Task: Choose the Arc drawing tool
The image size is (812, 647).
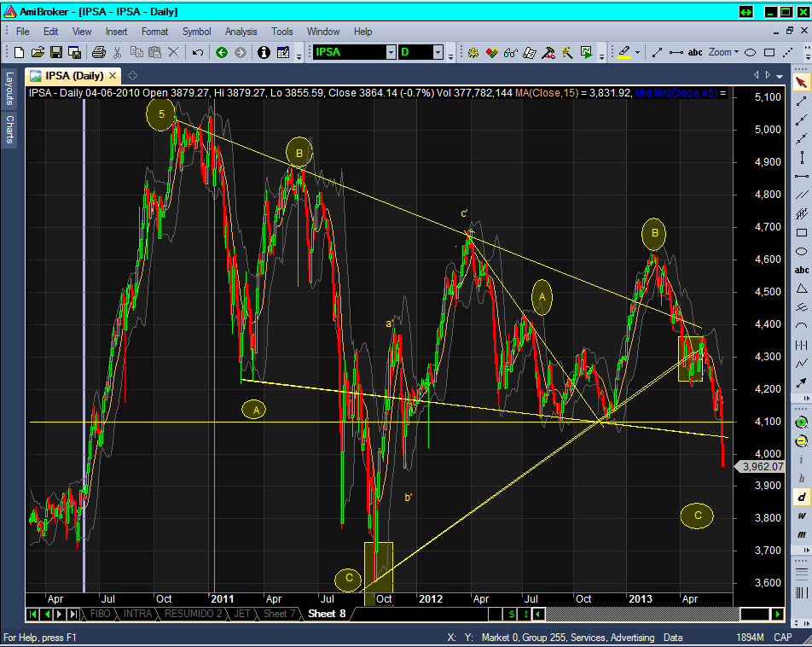Action: (x=801, y=326)
